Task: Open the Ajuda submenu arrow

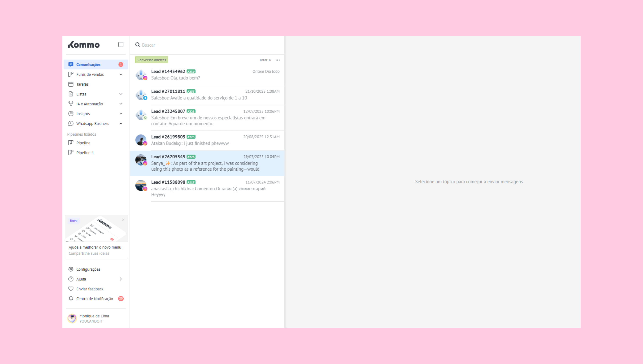Action: (121, 279)
